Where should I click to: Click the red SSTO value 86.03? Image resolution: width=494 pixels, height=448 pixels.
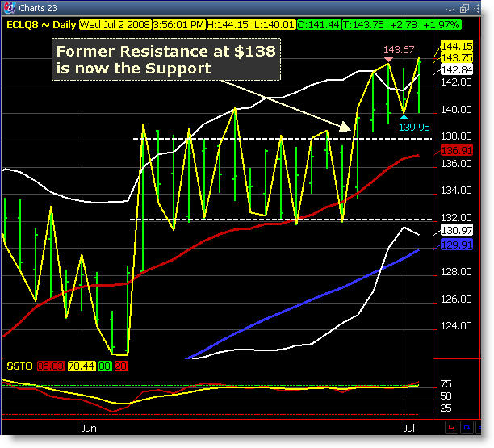[x=51, y=366]
